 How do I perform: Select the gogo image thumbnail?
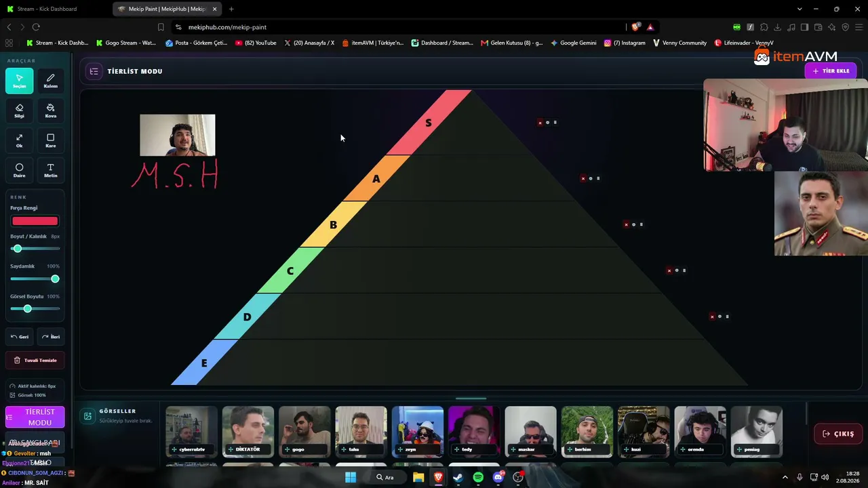(x=304, y=431)
